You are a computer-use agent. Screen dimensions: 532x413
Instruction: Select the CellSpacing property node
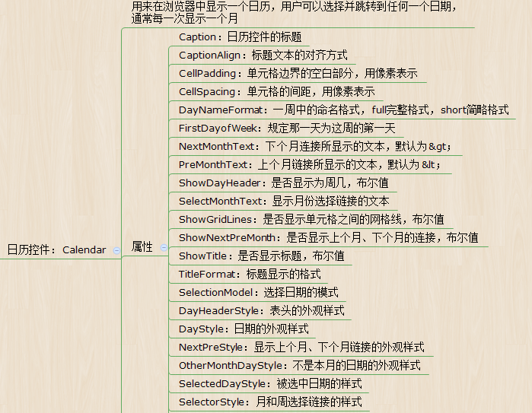(x=276, y=92)
